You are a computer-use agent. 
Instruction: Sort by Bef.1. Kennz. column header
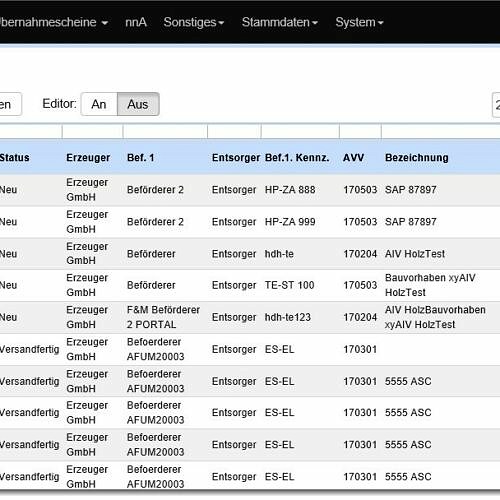pos(297,157)
